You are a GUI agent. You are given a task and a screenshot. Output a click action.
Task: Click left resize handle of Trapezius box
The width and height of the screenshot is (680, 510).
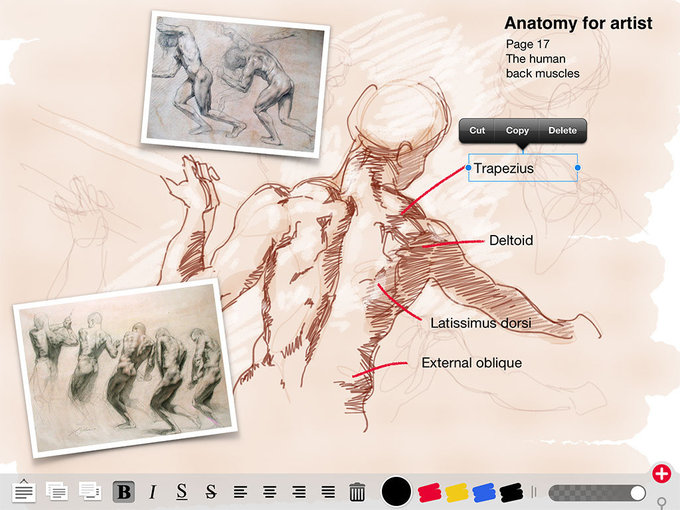click(468, 167)
